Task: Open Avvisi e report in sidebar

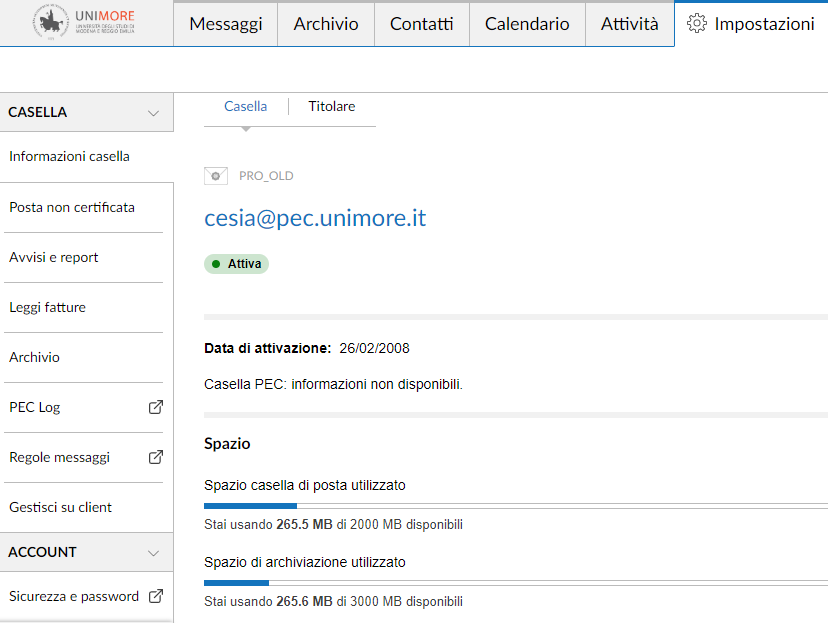Action: pos(54,257)
